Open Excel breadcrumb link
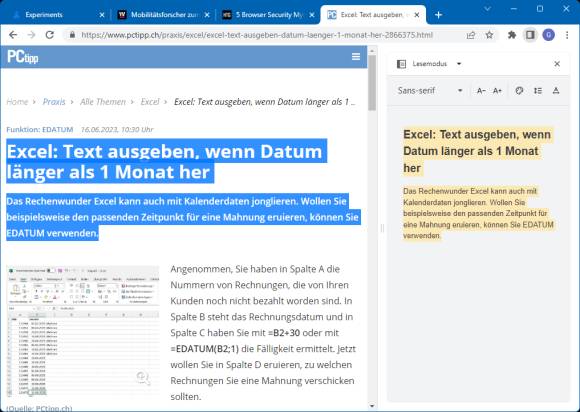Screen dimensions: 580x412 click(150, 102)
